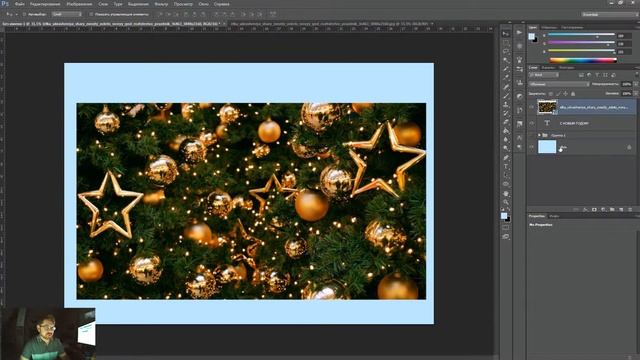Select the Crop tool
This screenshot has height=360, width=640.
[506, 69]
